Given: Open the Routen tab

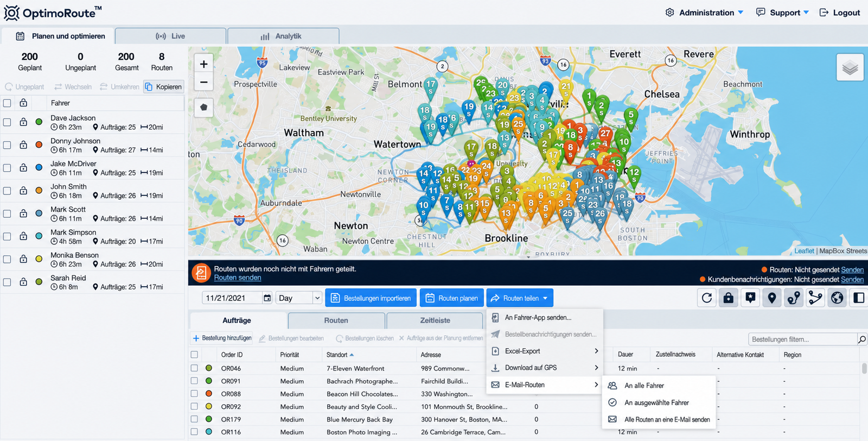Looking at the screenshot, I should 336,320.
